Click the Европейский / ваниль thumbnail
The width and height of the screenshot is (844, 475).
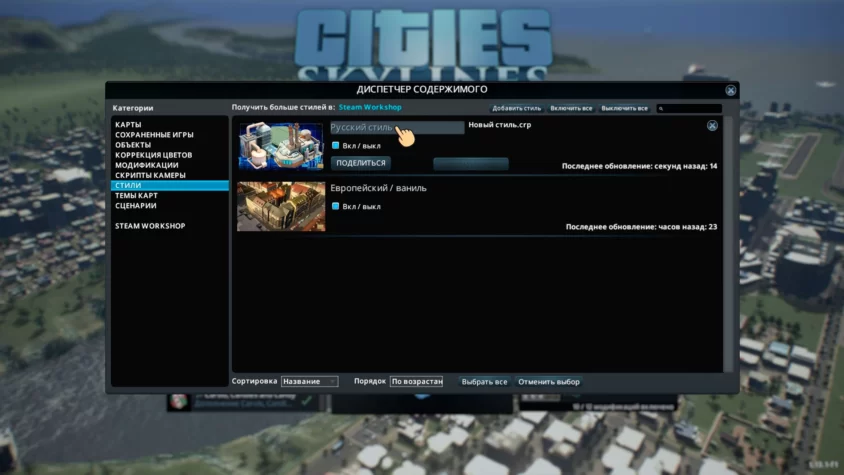pyautogui.click(x=281, y=206)
